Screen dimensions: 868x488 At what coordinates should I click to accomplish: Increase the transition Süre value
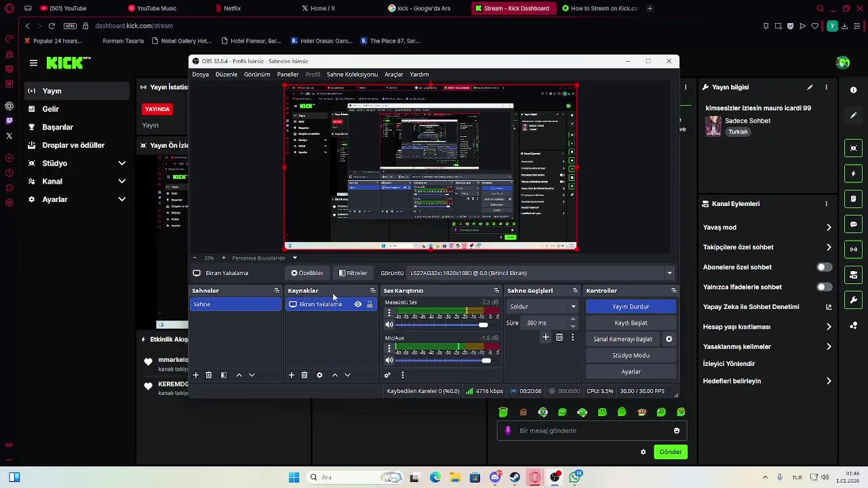pos(573,319)
